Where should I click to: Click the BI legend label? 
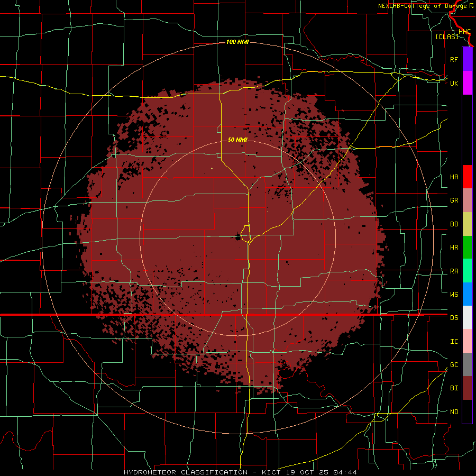[x=454, y=388]
